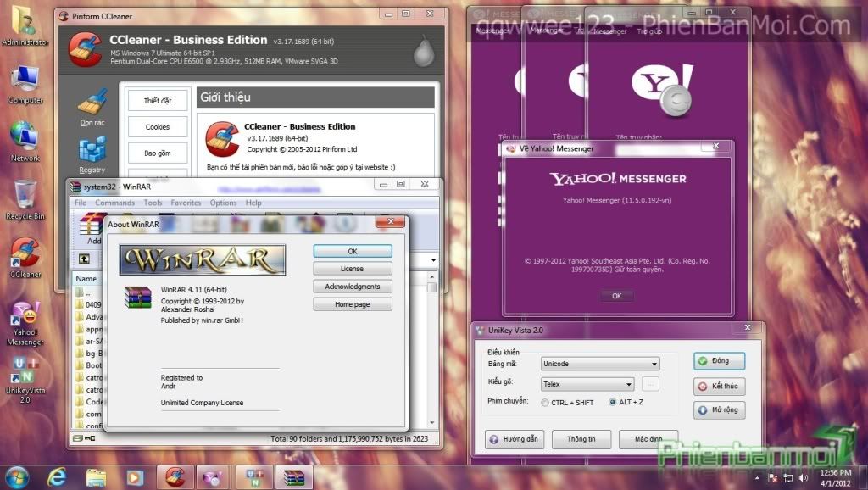Viewport: 868px width, 490px height.
Task: Click the WinRAR logo banner in About dialog
Action: point(203,259)
